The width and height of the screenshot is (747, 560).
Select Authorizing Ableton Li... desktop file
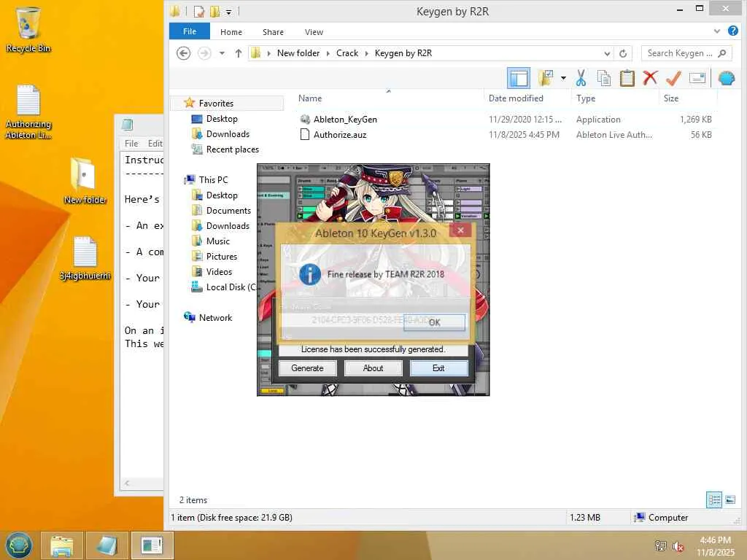28,112
